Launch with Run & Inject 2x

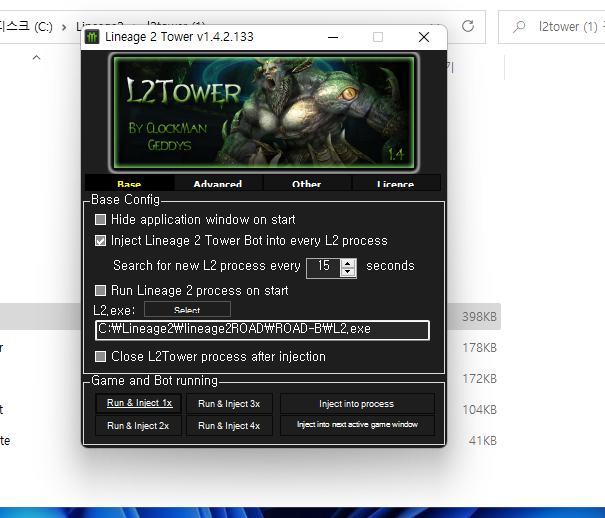tap(140, 426)
